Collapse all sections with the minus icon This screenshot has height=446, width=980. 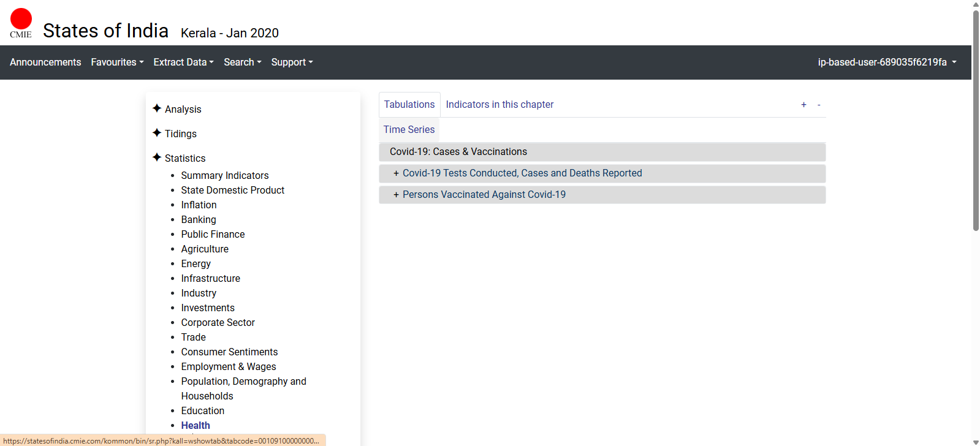click(819, 105)
